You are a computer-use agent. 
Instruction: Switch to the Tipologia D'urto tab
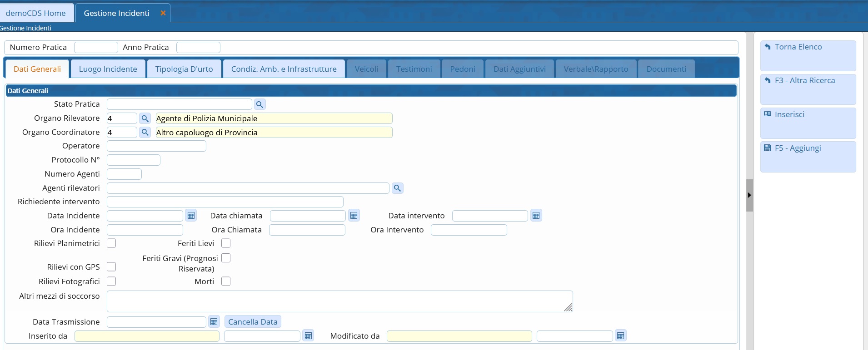tap(184, 69)
